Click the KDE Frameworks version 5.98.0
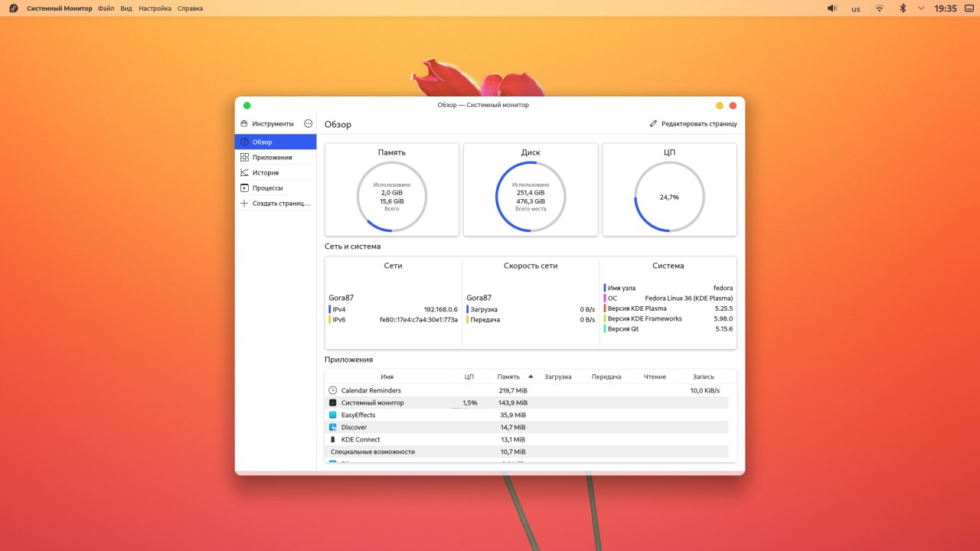Viewport: 980px width, 551px height. click(x=724, y=318)
